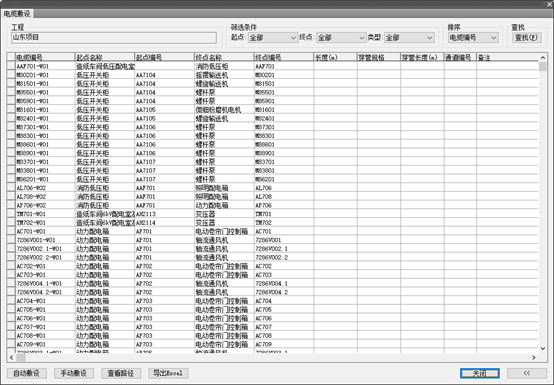
Task: Click the 长度(m) column header
Action: click(335, 57)
